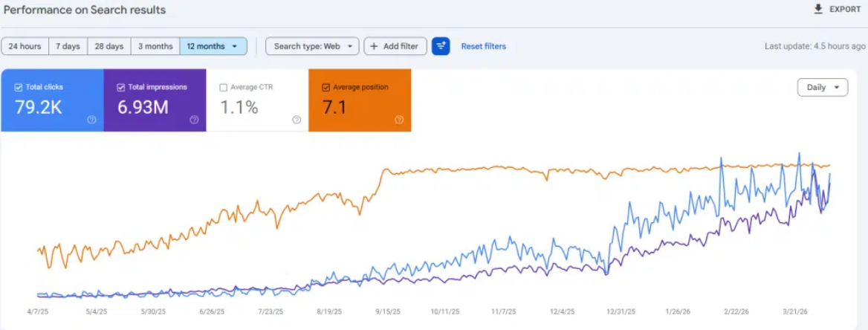868x330 pixels.
Task: Click help icon on Total impressions card
Action: (x=194, y=120)
